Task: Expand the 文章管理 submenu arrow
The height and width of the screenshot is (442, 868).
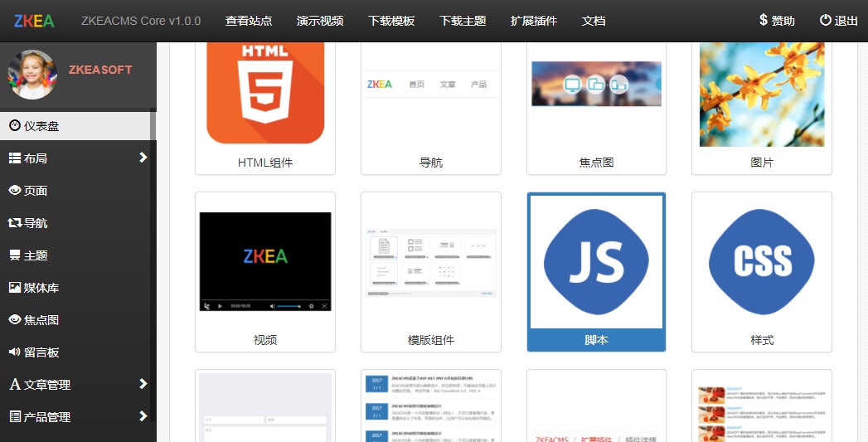Action: [143, 383]
